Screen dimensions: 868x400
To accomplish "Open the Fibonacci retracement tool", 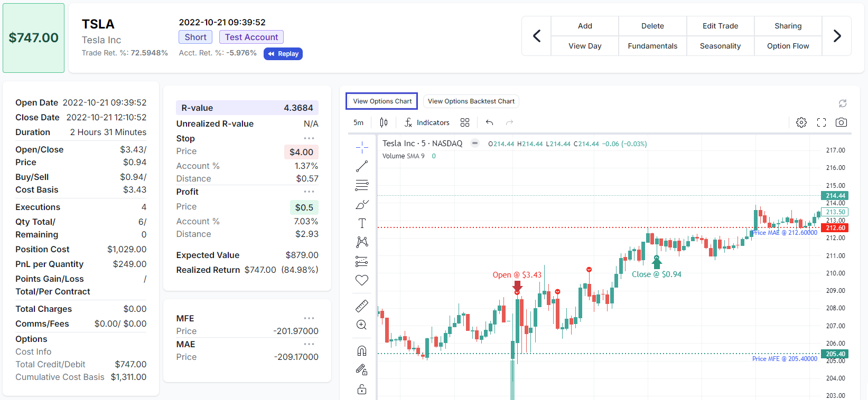I will 362,185.
